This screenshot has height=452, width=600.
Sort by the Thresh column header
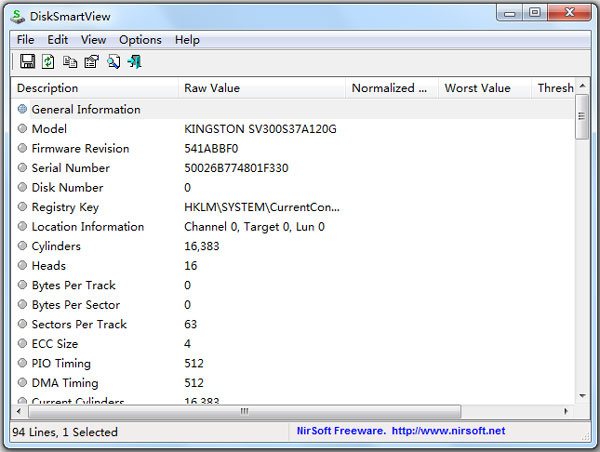click(x=553, y=88)
